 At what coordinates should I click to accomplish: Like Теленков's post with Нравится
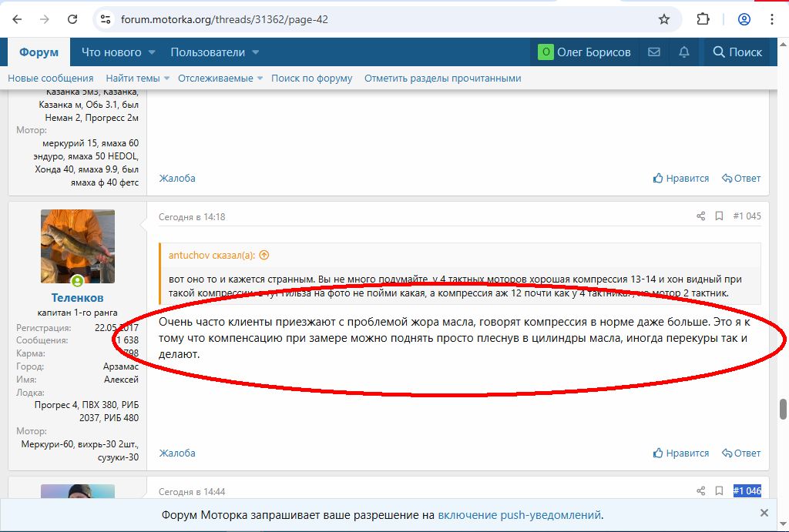[681, 453]
